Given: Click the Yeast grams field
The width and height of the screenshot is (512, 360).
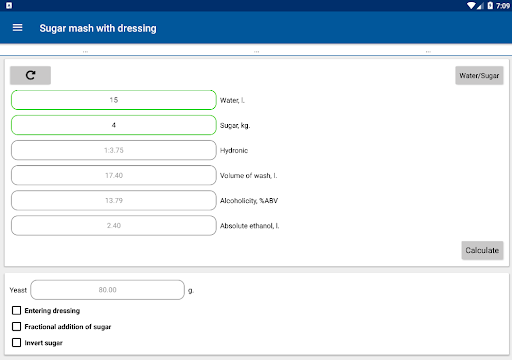Looking at the screenshot, I should coord(107,290).
